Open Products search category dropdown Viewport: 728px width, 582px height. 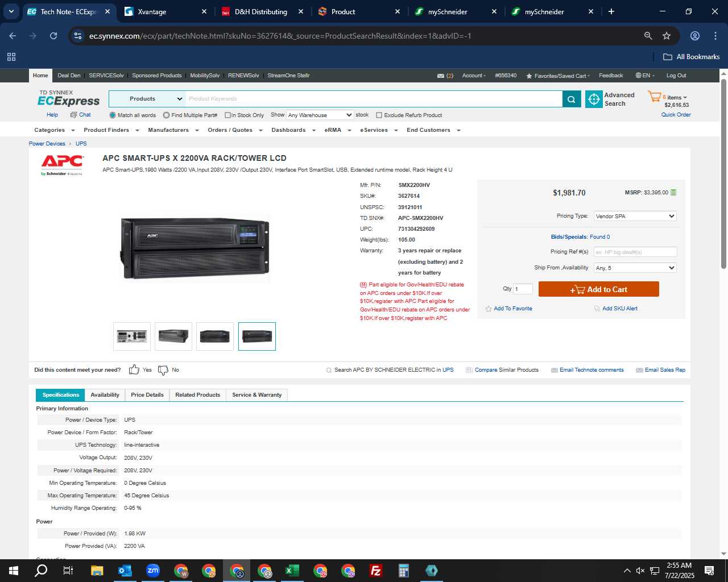coord(147,99)
